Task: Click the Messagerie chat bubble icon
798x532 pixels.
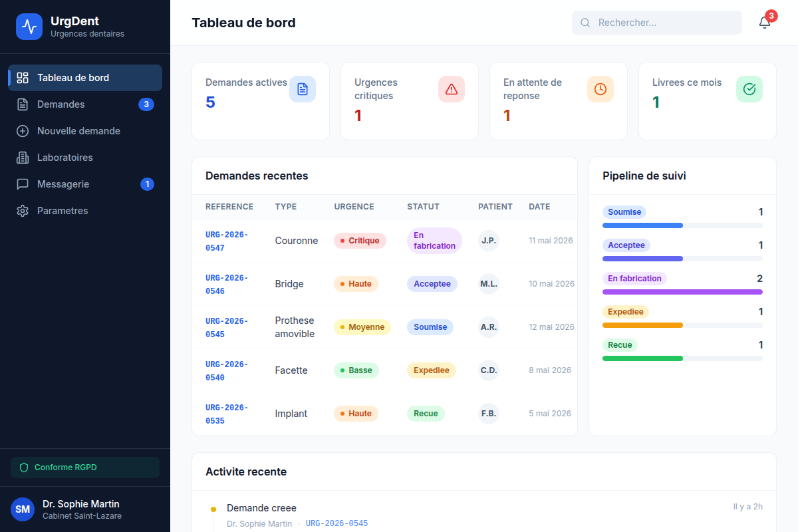Action: click(x=23, y=184)
